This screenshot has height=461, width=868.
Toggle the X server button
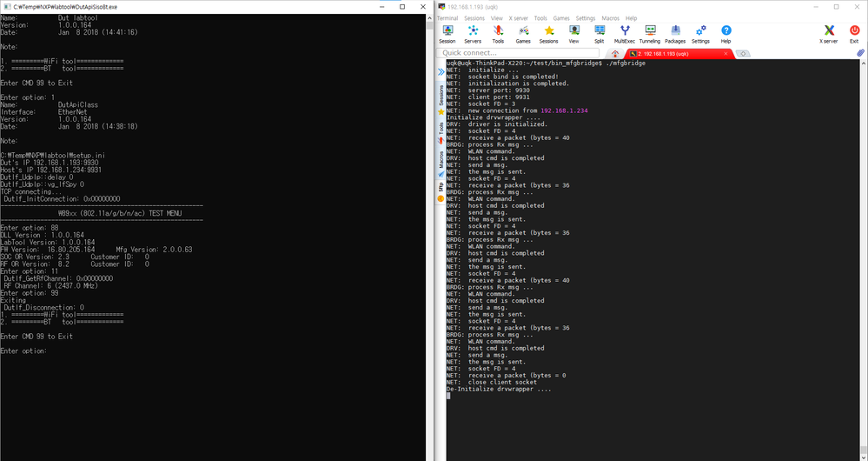tap(828, 34)
